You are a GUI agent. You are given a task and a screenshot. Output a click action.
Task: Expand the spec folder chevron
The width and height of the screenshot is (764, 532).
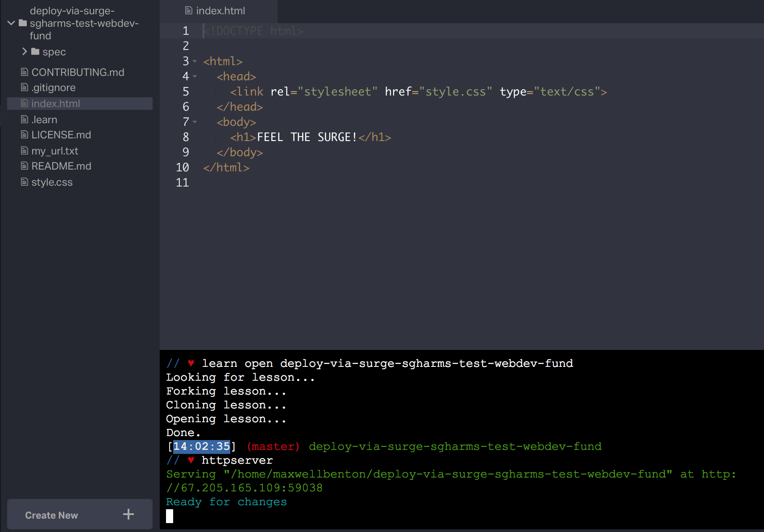tap(25, 52)
